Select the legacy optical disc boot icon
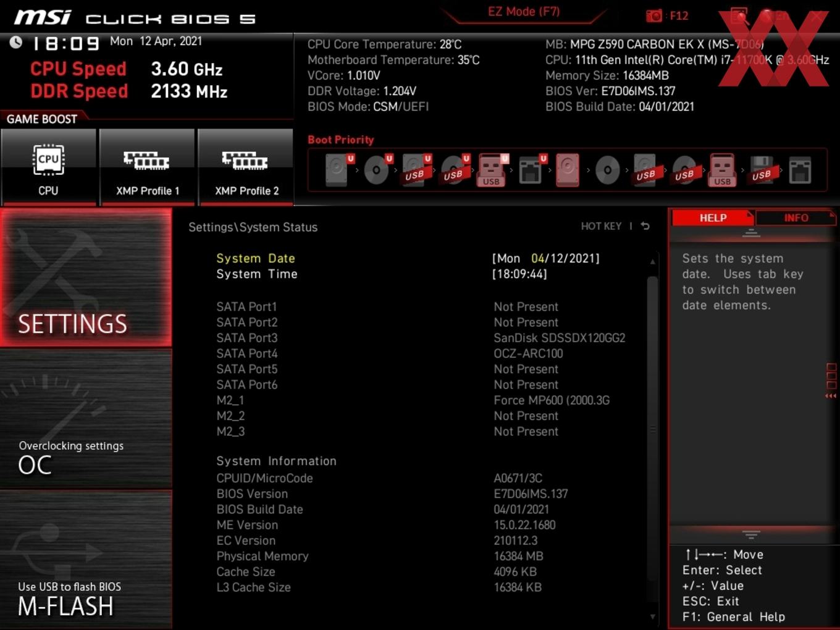 click(607, 170)
